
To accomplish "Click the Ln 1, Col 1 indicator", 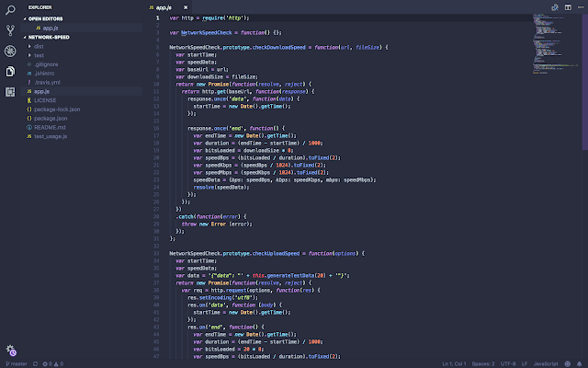I will click(x=454, y=364).
